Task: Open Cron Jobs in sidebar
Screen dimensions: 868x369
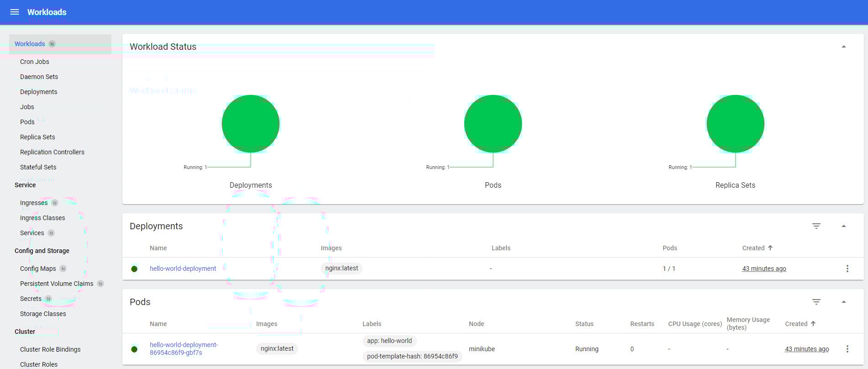Action: coord(34,62)
